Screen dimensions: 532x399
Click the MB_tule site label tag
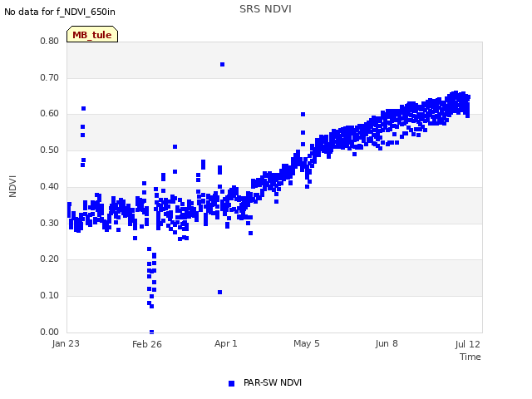[x=92, y=34]
